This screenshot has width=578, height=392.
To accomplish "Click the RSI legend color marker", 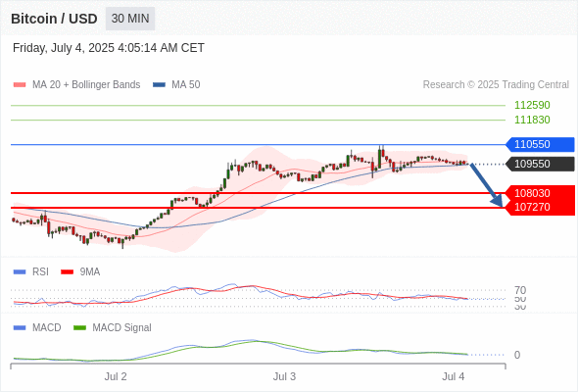I will [20, 272].
